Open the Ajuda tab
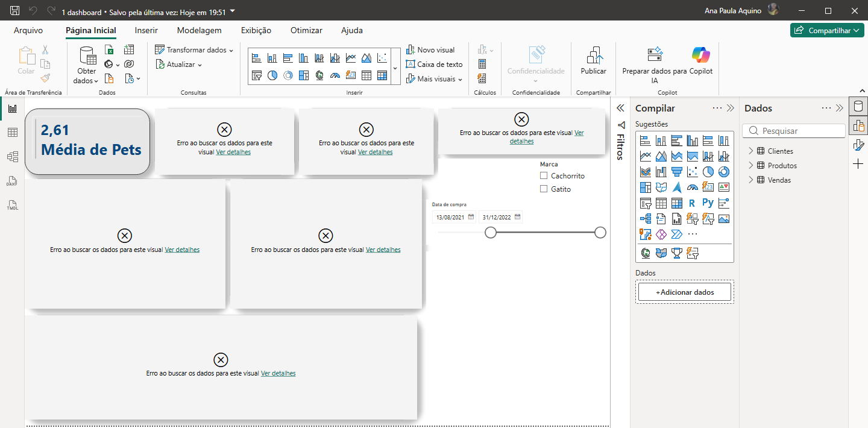Screen dimensions: 868x428 (x=352, y=30)
